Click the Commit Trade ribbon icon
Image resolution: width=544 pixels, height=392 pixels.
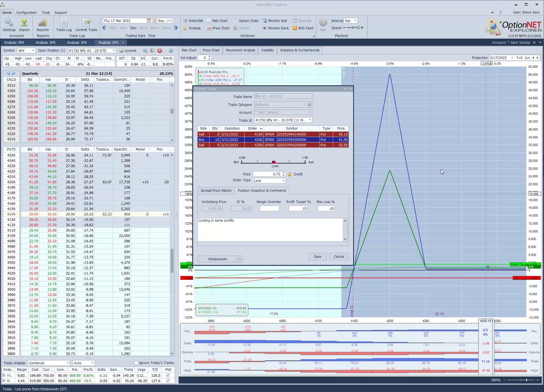pos(86,25)
